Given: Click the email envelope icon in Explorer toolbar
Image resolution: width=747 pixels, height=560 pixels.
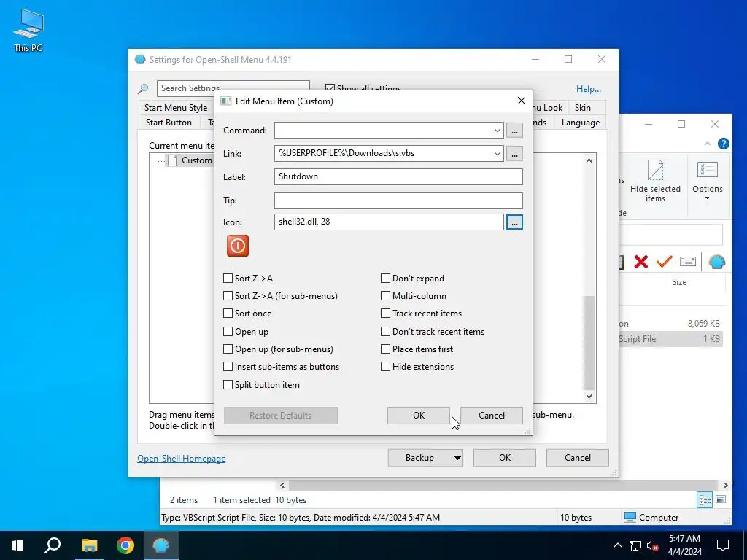Looking at the screenshot, I should click(x=687, y=262).
